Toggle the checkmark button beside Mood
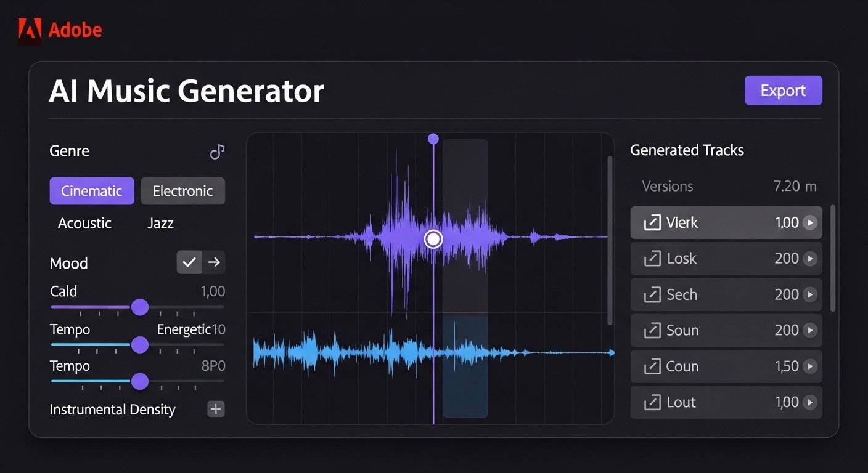The width and height of the screenshot is (868, 473). click(x=189, y=262)
